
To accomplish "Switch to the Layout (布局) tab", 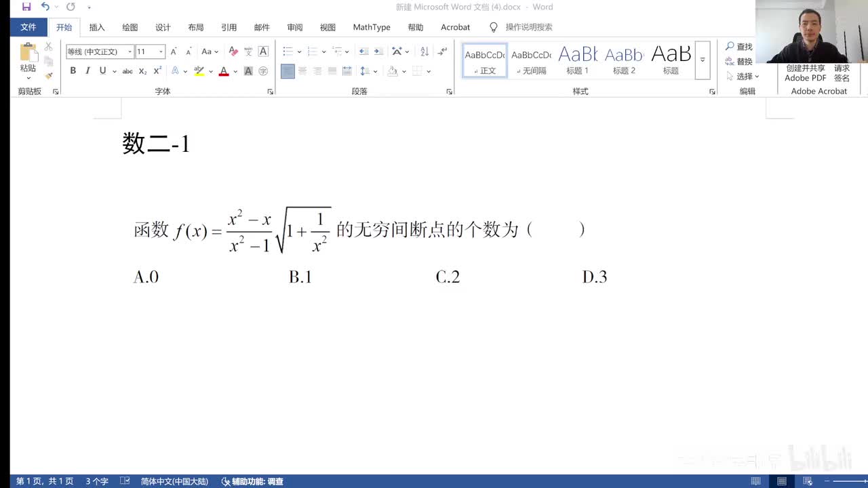I will point(196,27).
